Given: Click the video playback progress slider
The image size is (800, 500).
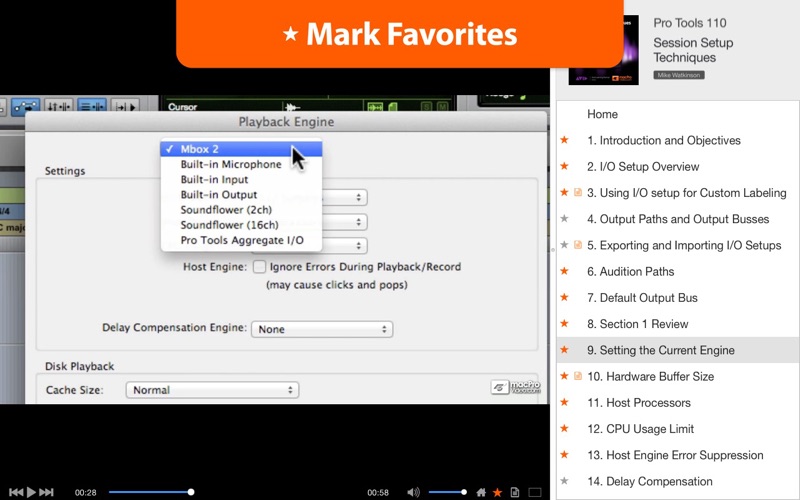Looking at the screenshot, I should [152, 492].
